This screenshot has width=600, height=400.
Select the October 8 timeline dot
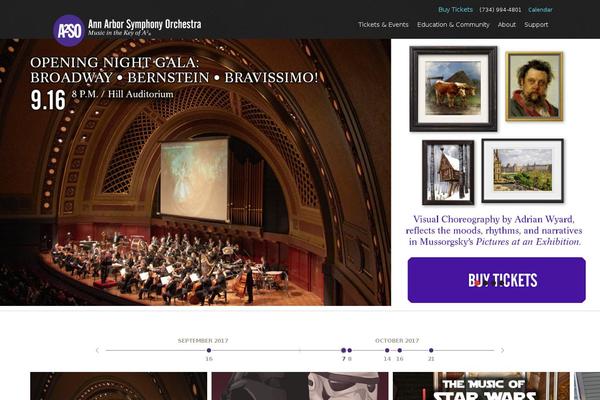[x=349, y=350]
